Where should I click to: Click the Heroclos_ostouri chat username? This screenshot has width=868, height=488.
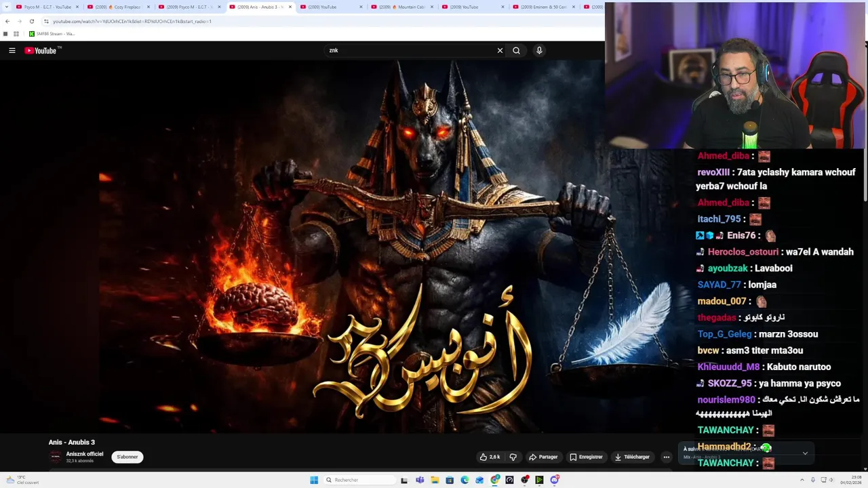743,251
